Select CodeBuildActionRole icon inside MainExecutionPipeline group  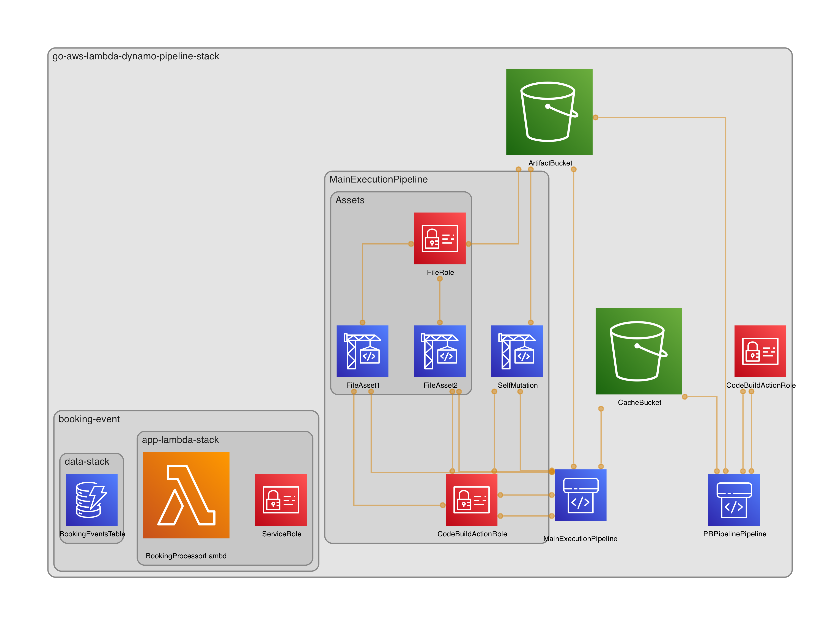coord(471,500)
